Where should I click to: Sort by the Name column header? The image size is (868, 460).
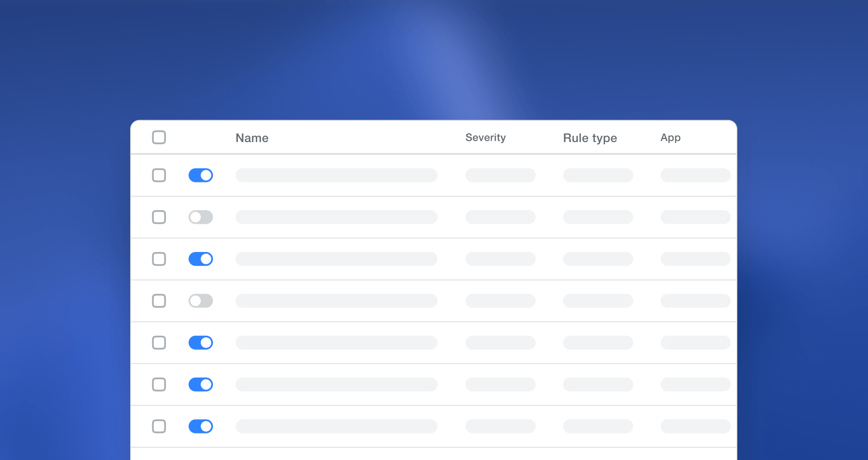point(252,138)
